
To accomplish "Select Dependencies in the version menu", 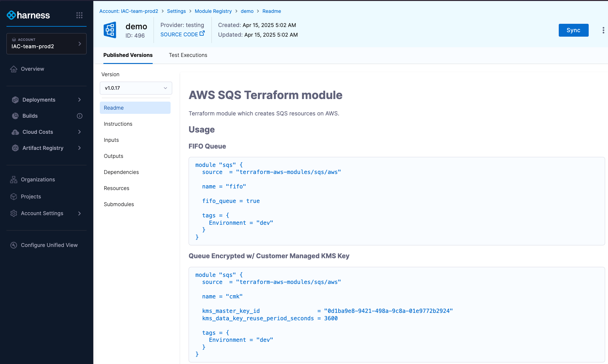I will 135,172.
